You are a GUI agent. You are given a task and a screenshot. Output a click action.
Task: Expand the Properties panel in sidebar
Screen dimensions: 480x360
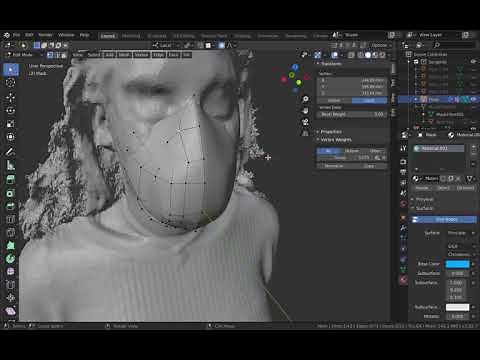[330, 132]
